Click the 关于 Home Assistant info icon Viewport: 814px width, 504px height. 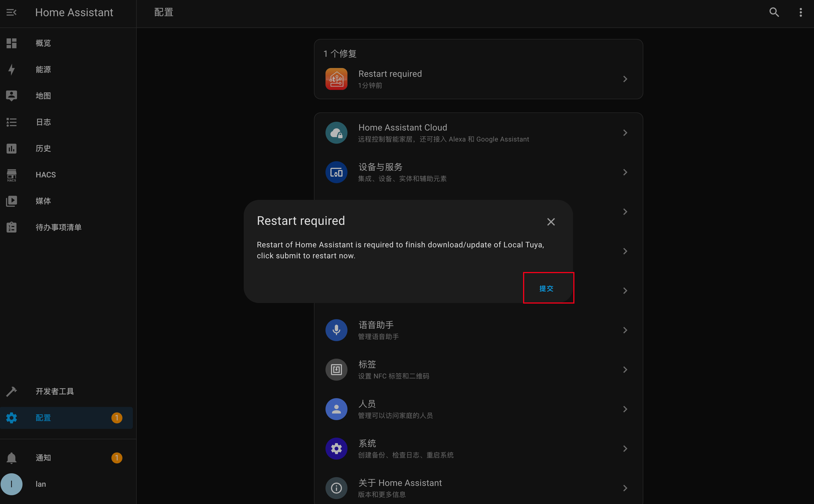(x=336, y=488)
